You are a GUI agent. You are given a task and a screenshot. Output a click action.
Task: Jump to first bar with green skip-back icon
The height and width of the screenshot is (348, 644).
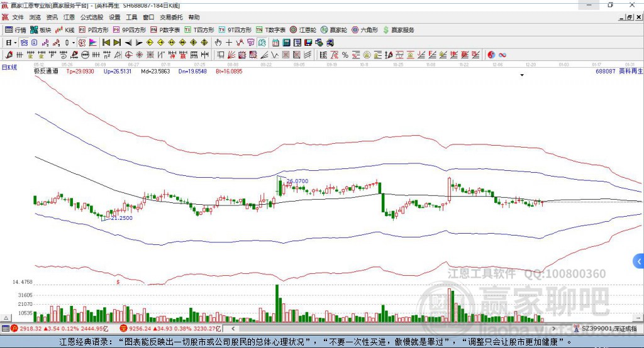(x=106, y=43)
